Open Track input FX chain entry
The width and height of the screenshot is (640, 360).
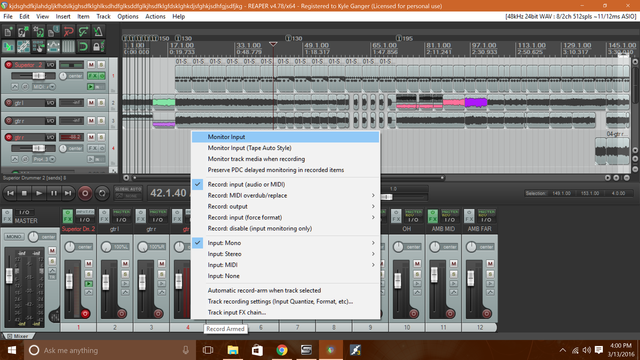pyautogui.click(x=285, y=313)
